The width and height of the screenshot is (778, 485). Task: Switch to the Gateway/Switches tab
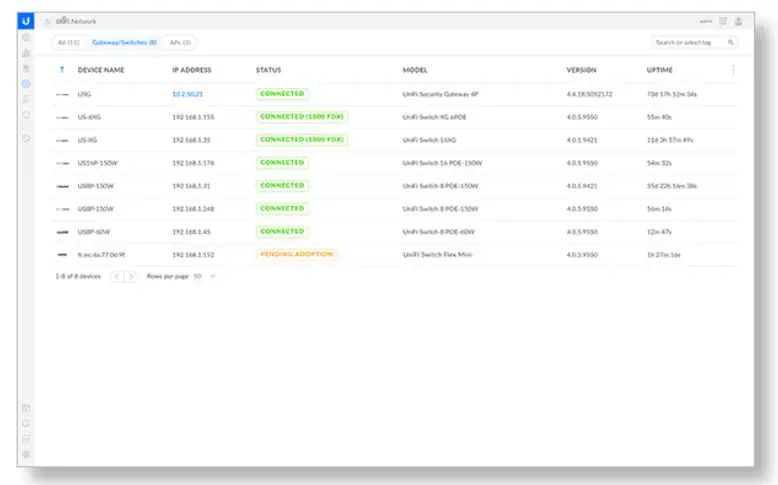tap(125, 42)
